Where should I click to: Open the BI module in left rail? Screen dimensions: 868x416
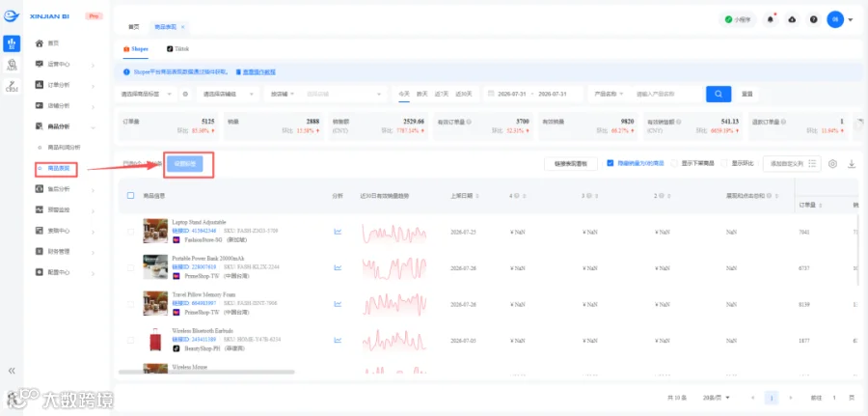coord(12,43)
